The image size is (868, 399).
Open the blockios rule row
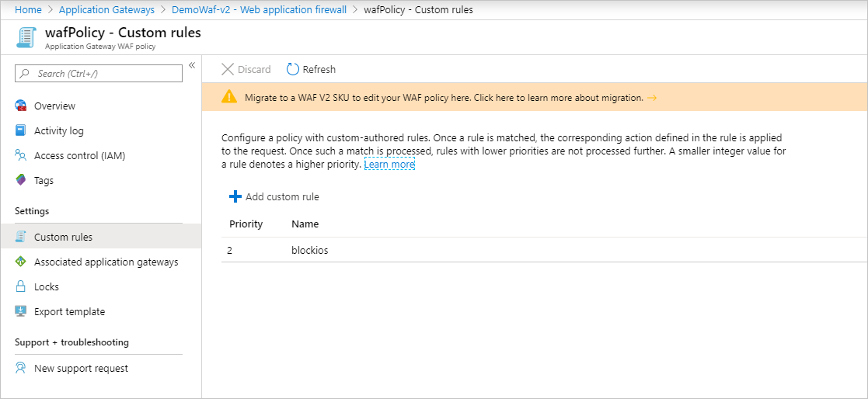309,250
